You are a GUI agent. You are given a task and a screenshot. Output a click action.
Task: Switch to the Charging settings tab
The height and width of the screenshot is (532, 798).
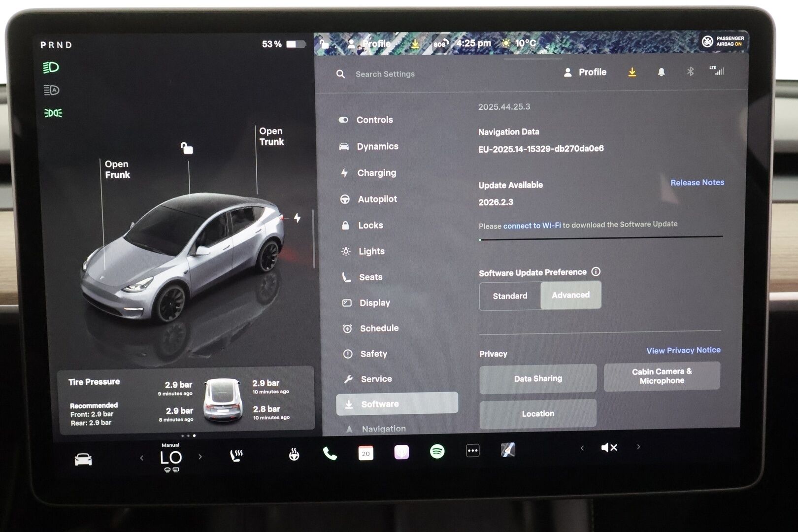(x=376, y=173)
